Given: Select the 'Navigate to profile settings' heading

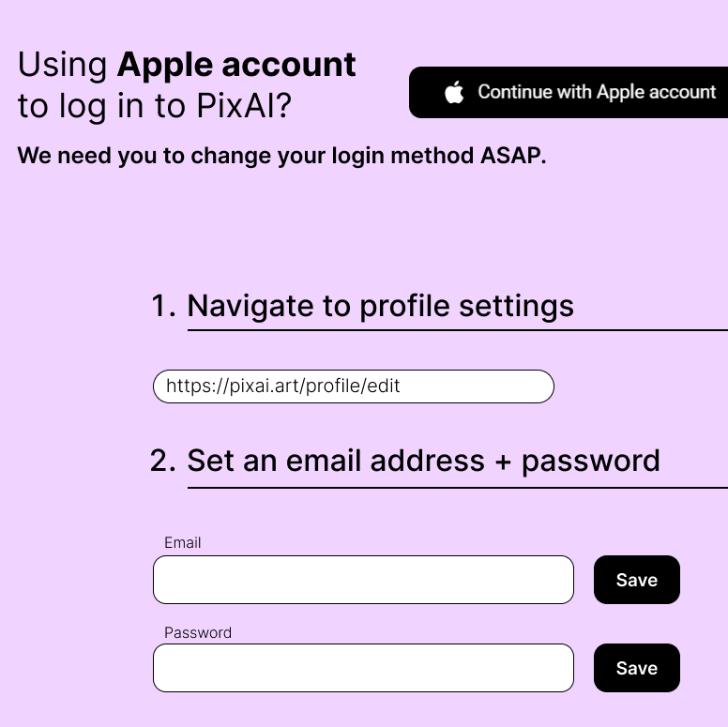Looking at the screenshot, I should [380, 306].
